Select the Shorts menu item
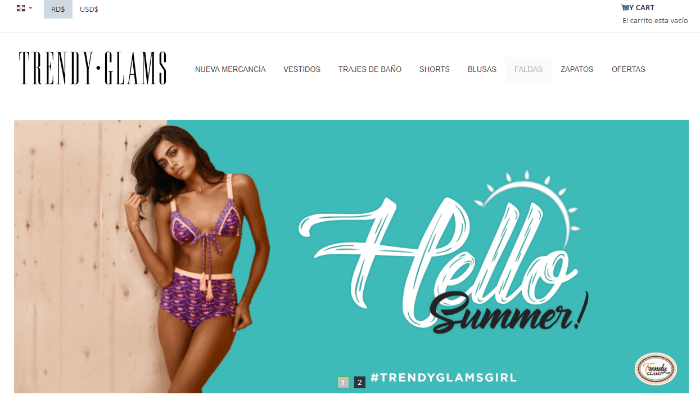This screenshot has width=700, height=404. 434,69
